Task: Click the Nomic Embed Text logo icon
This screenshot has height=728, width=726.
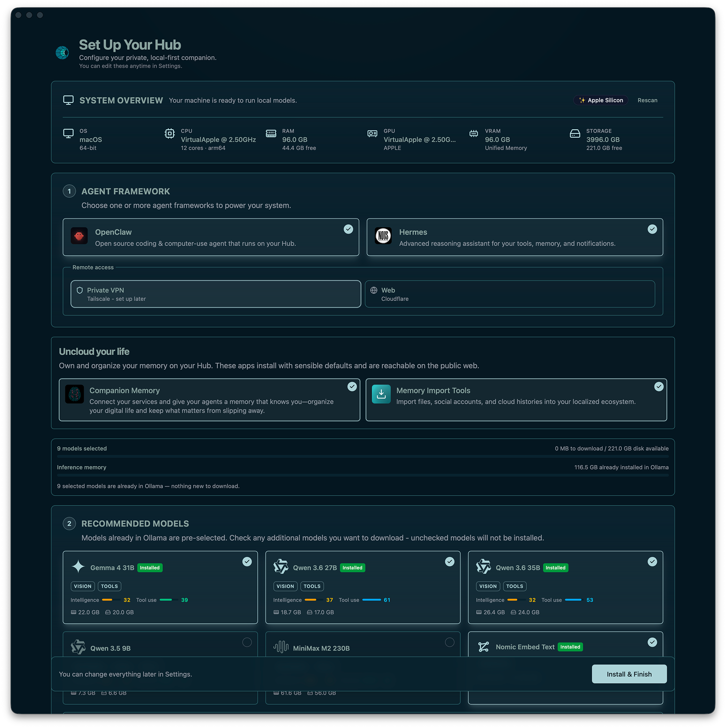Action: click(483, 647)
